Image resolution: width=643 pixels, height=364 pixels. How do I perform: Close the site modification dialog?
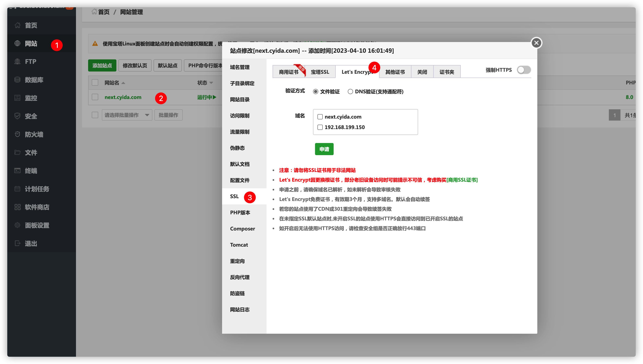pos(536,43)
